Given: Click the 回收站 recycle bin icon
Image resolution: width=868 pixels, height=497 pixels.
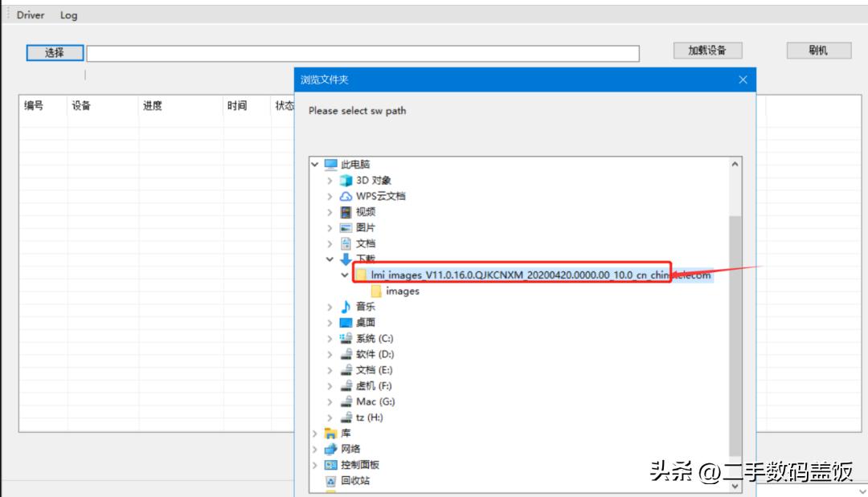Looking at the screenshot, I should click(x=331, y=481).
